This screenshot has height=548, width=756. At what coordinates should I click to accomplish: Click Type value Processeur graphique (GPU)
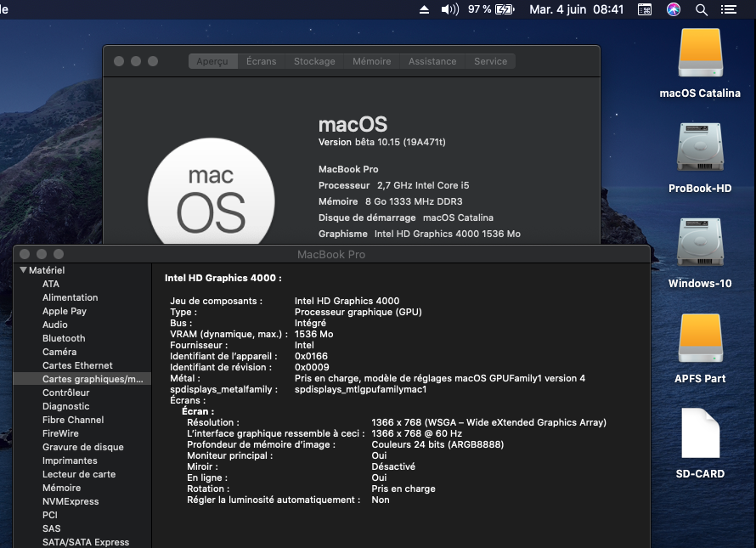point(358,312)
